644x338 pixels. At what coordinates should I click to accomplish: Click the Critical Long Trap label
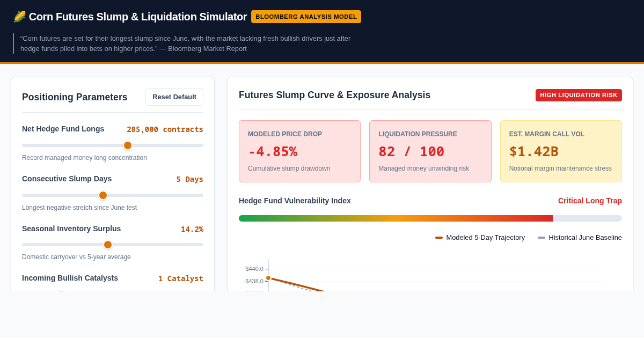[590, 201]
